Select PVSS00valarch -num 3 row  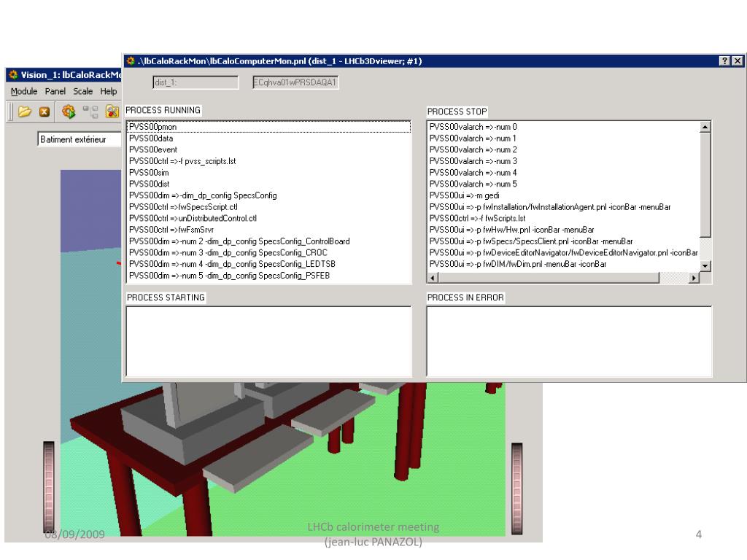(x=564, y=161)
